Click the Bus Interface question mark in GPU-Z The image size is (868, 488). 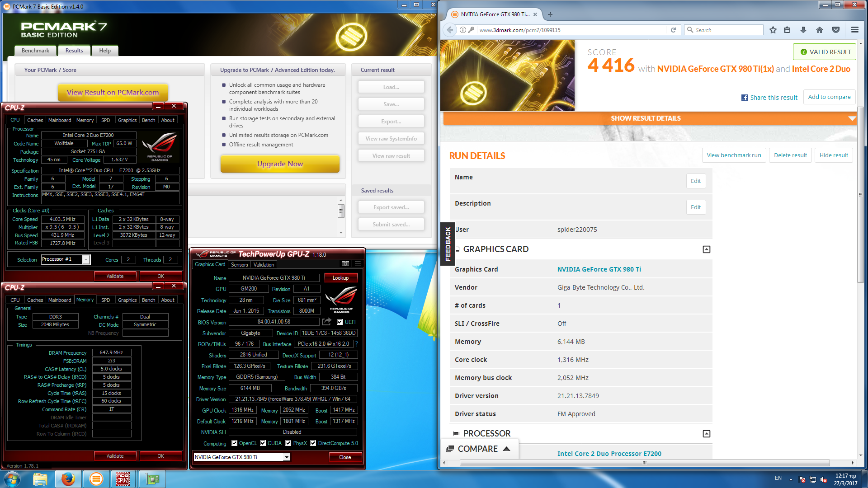[x=356, y=344]
